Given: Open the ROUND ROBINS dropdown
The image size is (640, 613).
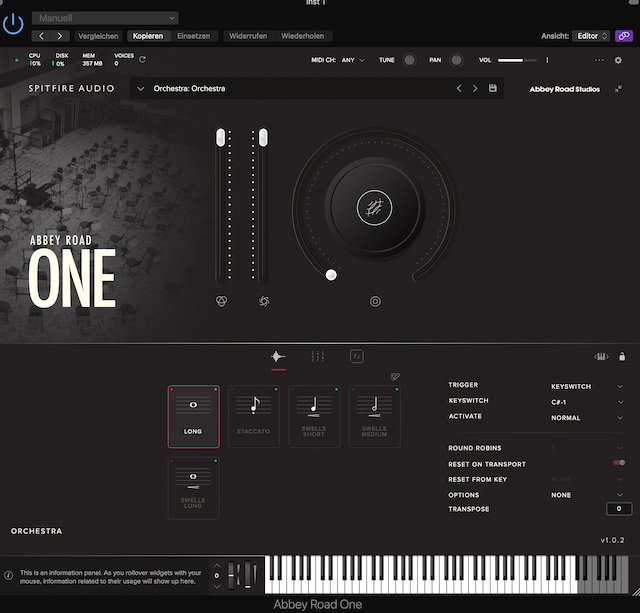Looking at the screenshot, I should coord(587,448).
